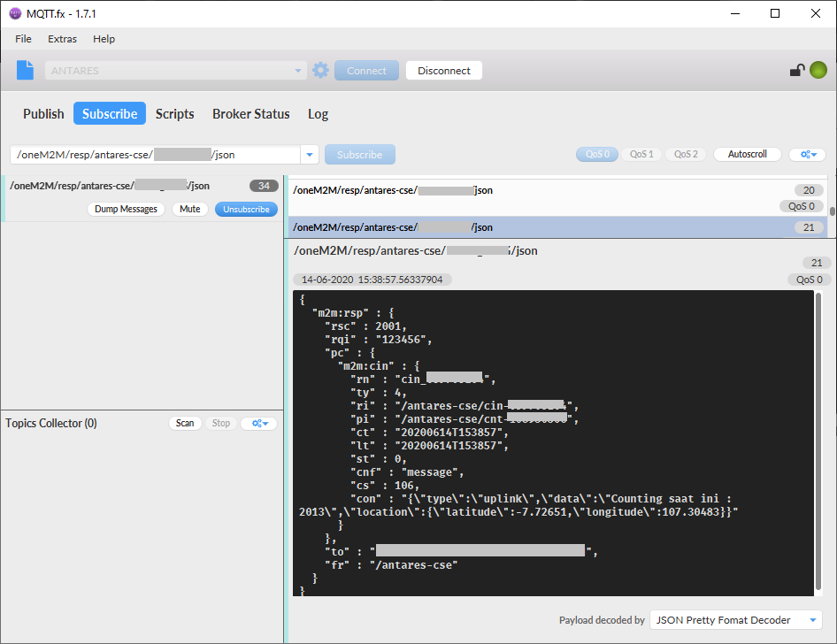Click the QoS 0 pill in subscription bar
This screenshot has width=837, height=644.
coord(596,153)
